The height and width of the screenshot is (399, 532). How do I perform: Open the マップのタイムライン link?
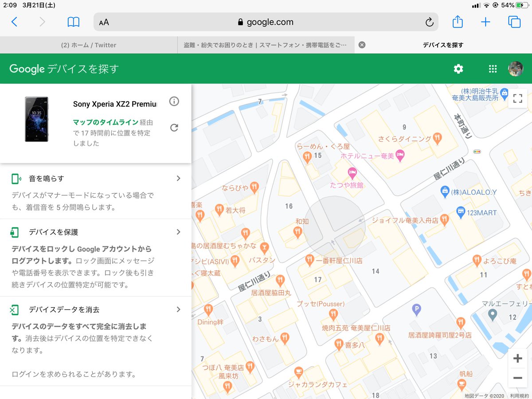[106, 122]
